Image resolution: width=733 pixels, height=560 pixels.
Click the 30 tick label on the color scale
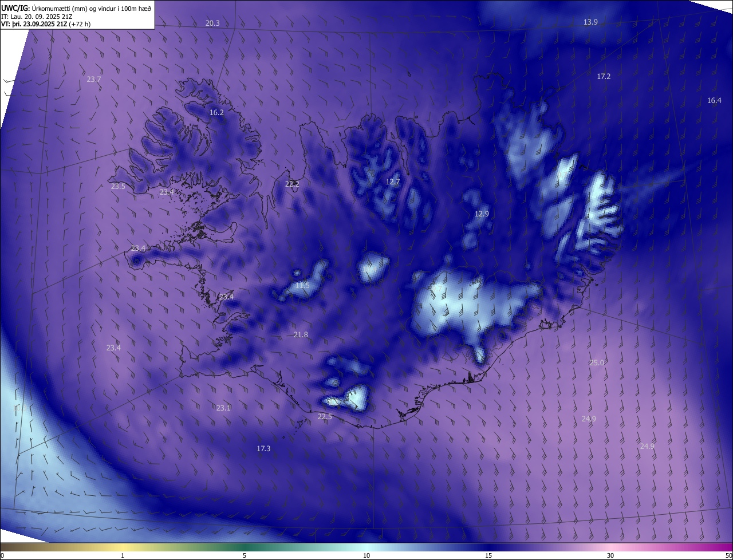coord(610,556)
